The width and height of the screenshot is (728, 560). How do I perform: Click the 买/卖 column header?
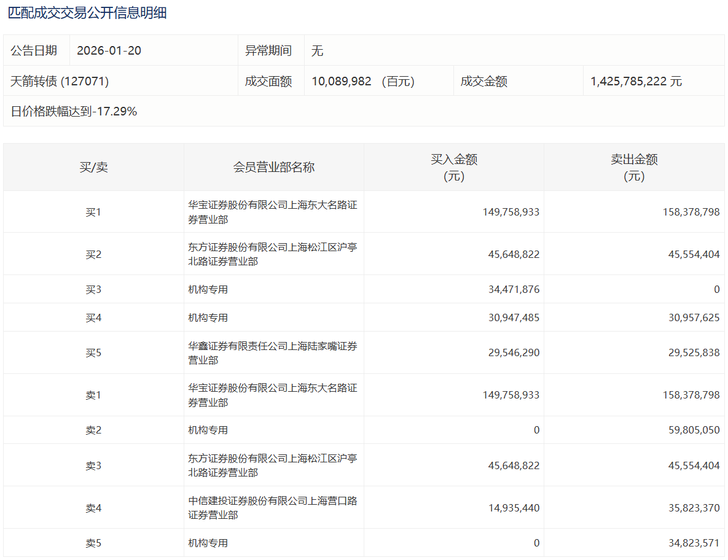[x=93, y=167]
